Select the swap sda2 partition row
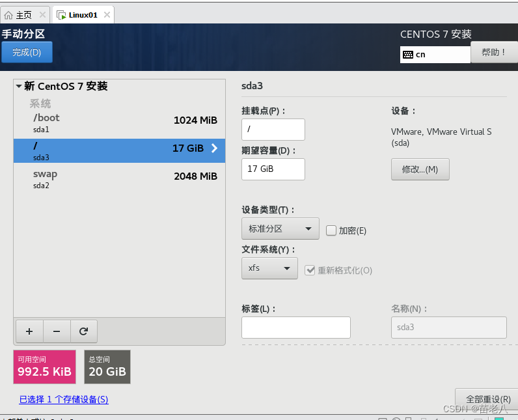Image resolution: width=518 pixels, height=420 pixels. click(119, 179)
